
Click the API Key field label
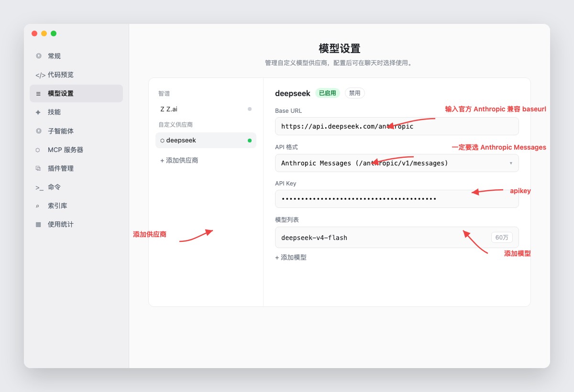coord(286,183)
